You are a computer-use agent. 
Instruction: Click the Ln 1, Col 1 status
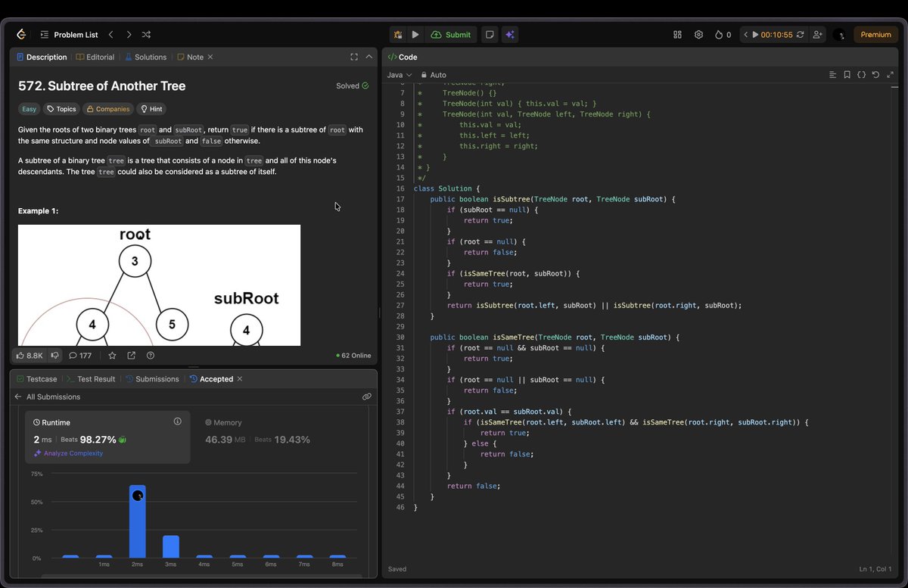(x=876, y=569)
